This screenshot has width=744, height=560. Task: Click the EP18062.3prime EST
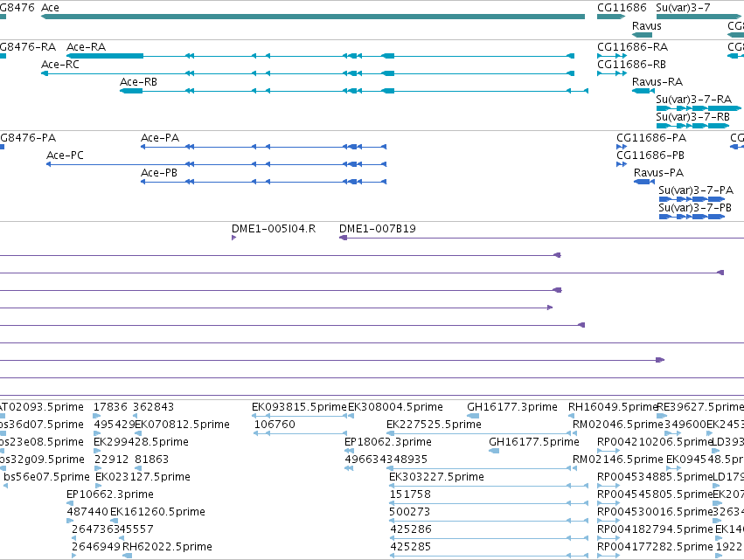click(349, 451)
